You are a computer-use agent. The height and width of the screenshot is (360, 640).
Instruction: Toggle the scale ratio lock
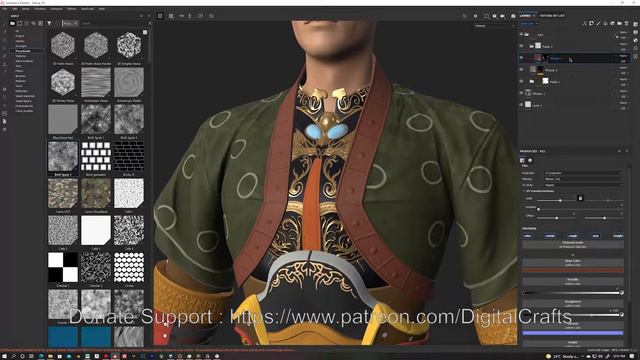580,198
